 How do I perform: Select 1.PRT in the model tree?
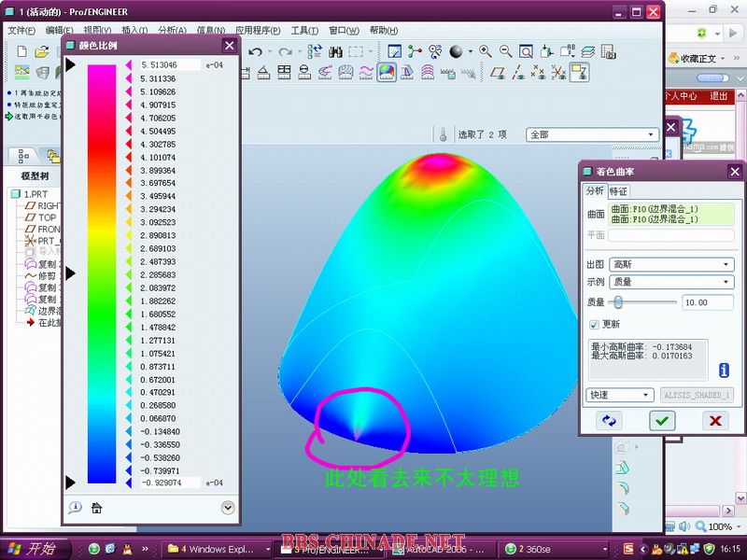pos(35,194)
